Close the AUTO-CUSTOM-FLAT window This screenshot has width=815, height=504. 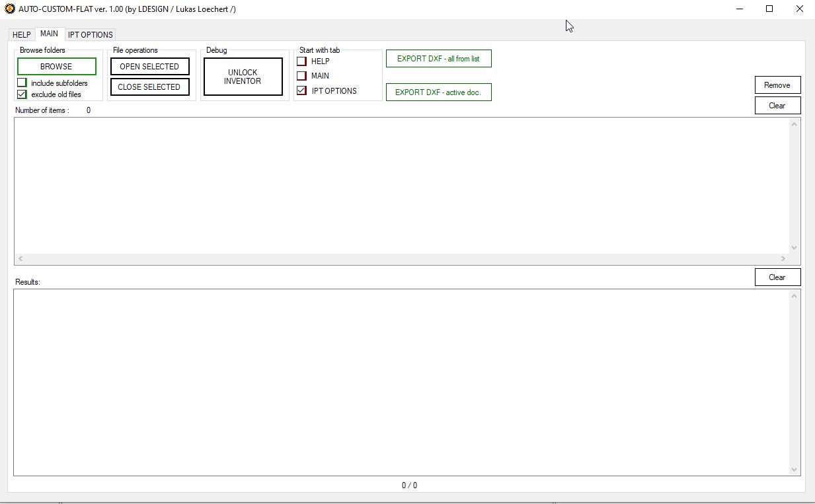pos(800,9)
